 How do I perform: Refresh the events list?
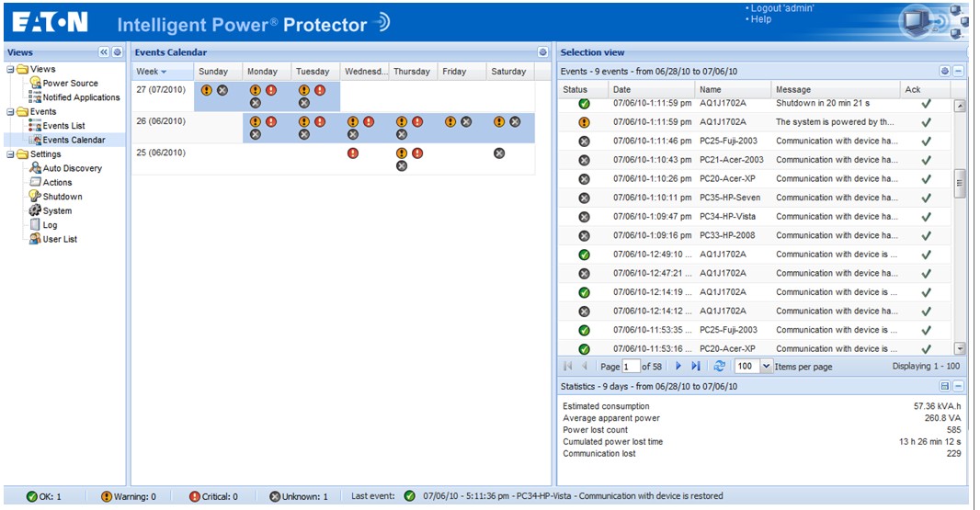pos(720,367)
